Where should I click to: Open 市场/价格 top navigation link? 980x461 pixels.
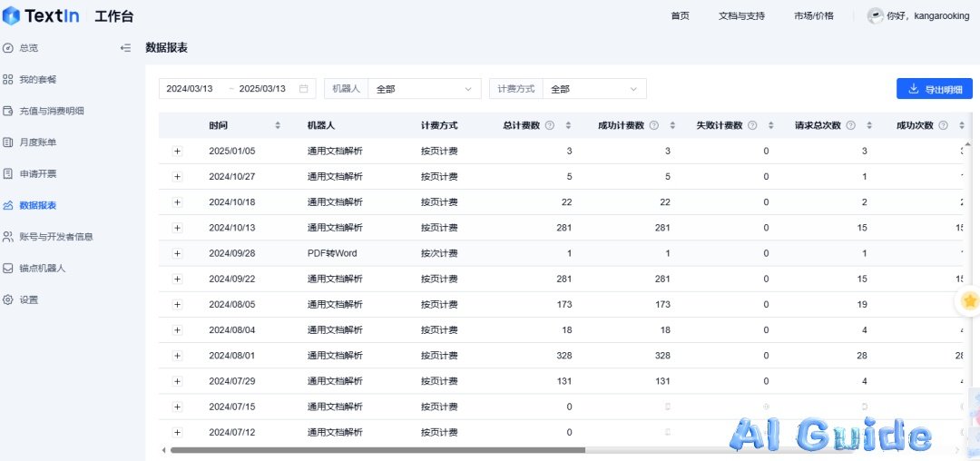(814, 16)
